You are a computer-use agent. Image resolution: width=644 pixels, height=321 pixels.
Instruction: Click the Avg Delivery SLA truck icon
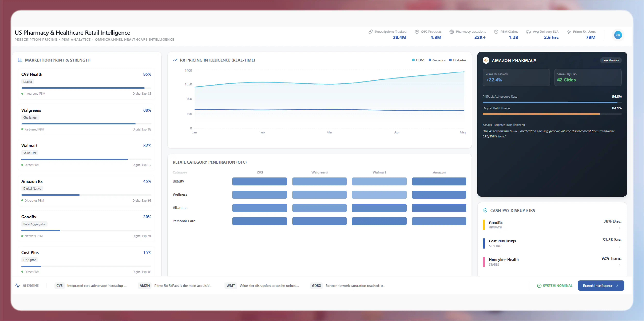(x=528, y=32)
